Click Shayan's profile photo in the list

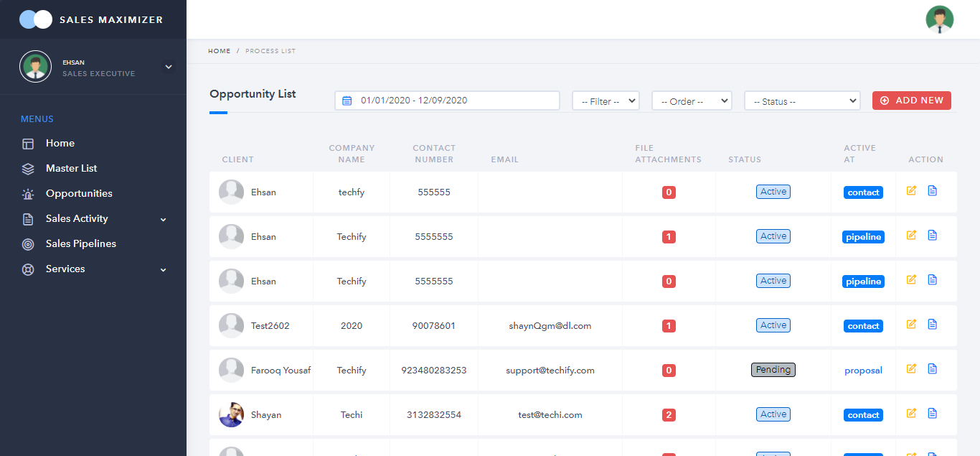[231, 414]
